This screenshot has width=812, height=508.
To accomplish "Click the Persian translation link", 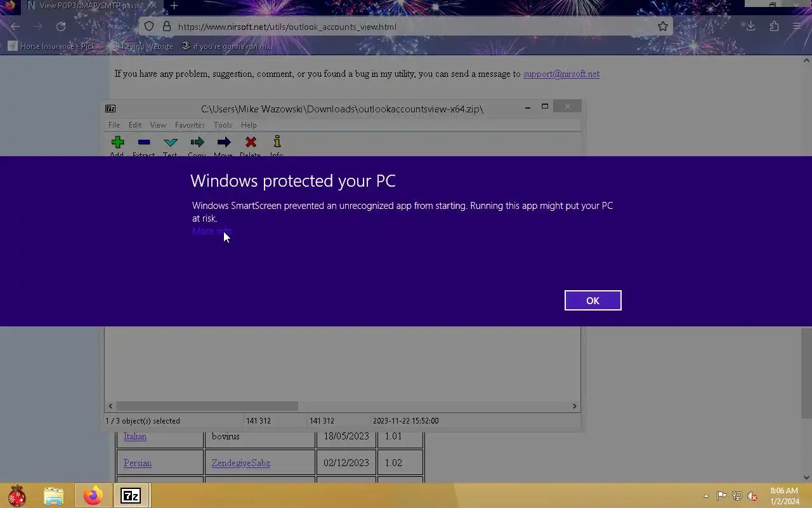I will click(138, 463).
